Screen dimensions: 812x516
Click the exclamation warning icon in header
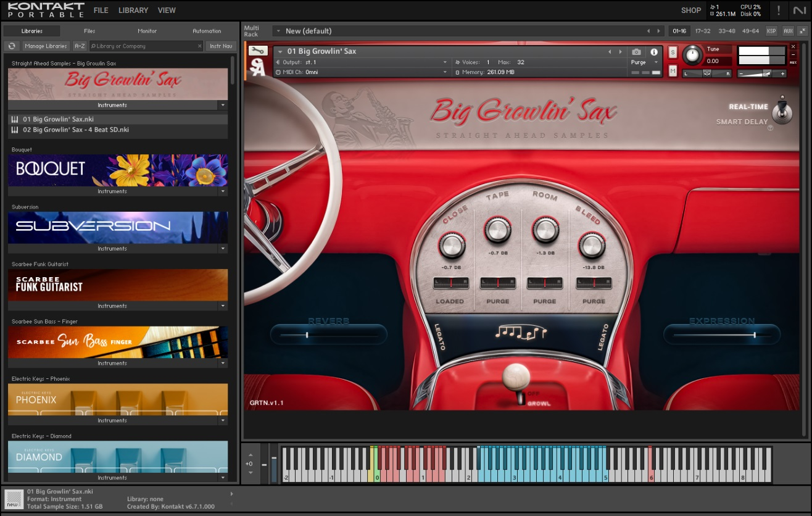click(779, 10)
